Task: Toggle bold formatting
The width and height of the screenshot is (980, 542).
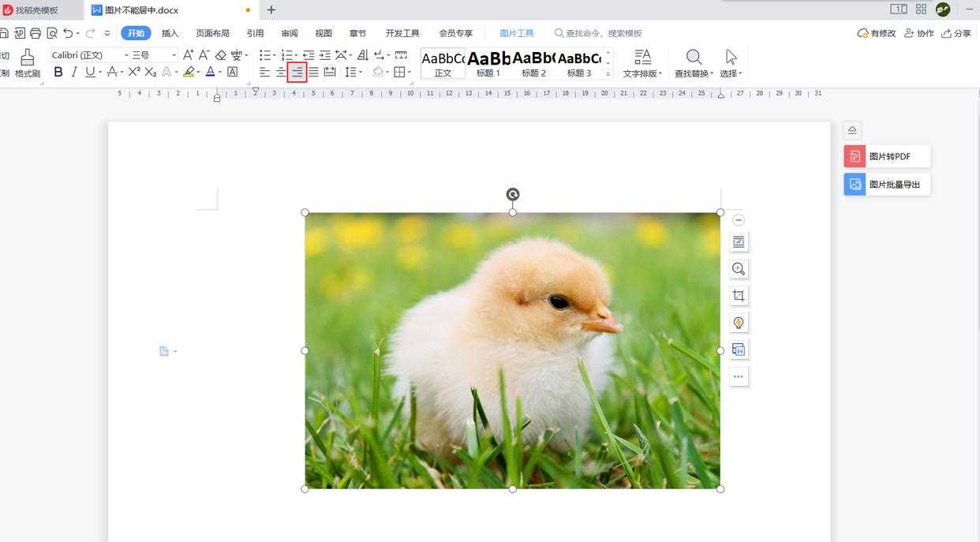Action: click(58, 72)
